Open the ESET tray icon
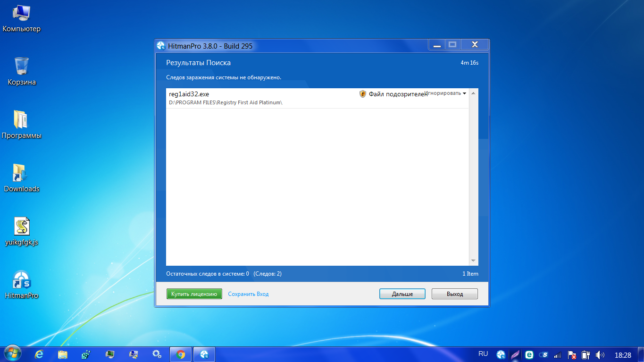This screenshot has width=644, height=362. pyautogui.click(x=529, y=354)
